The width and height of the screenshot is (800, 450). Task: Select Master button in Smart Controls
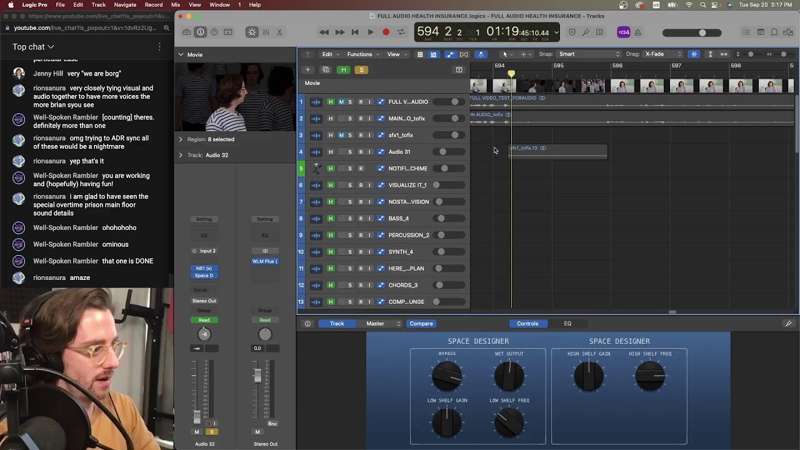pyautogui.click(x=379, y=323)
